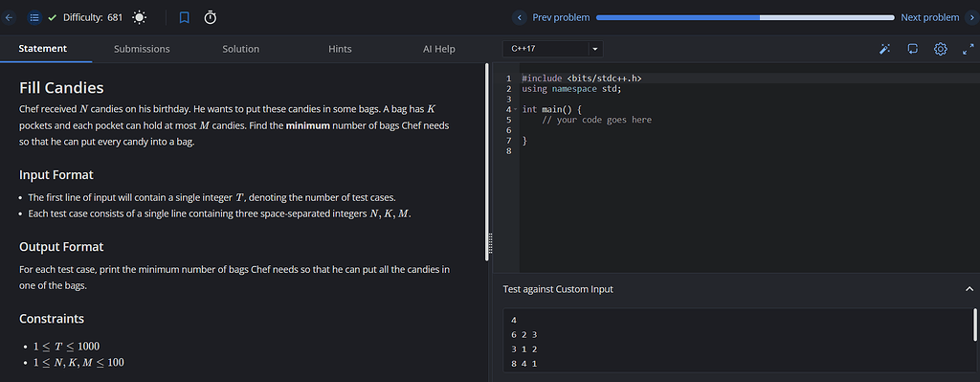Expand editor to fullscreen
Screen dimensions: 980x382
[x=968, y=49]
